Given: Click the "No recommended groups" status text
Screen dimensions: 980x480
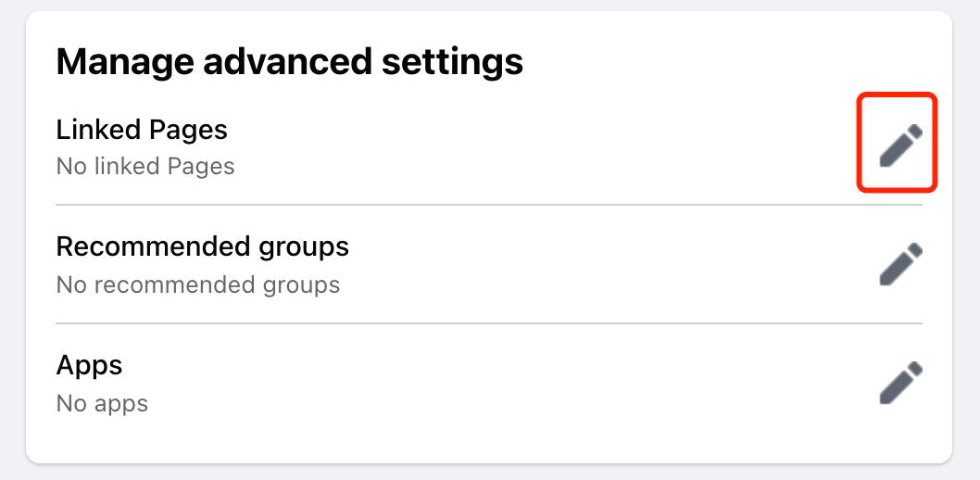Looking at the screenshot, I should coord(197,284).
